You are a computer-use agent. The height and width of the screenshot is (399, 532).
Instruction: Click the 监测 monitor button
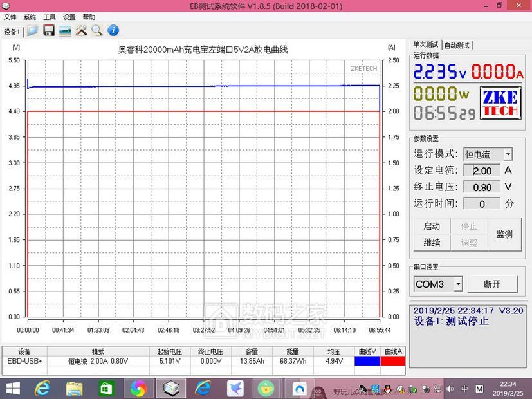[504, 234]
